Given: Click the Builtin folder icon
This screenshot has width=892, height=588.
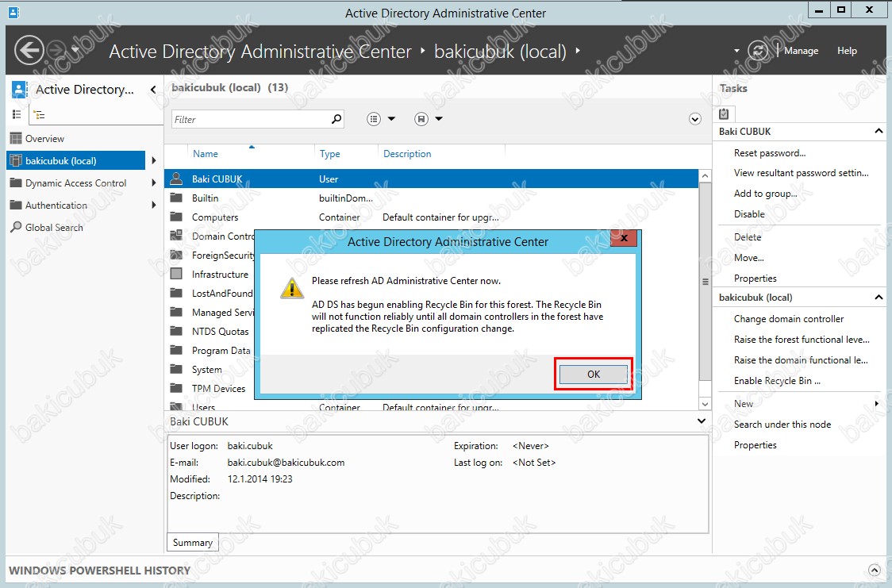Looking at the screenshot, I should [176, 198].
